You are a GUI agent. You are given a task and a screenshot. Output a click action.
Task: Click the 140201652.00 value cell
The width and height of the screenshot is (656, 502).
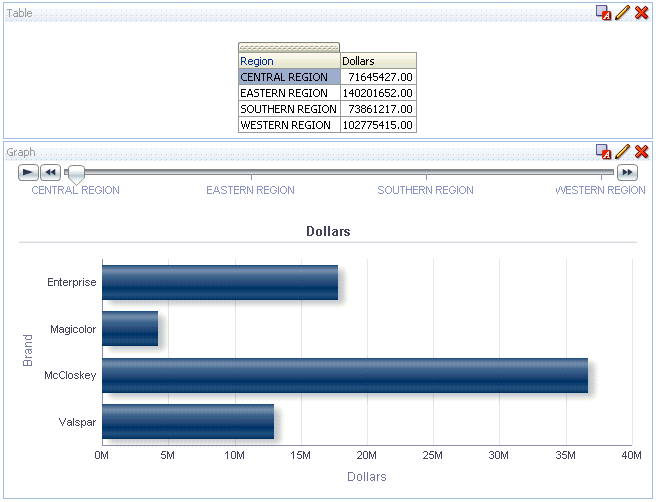378,93
